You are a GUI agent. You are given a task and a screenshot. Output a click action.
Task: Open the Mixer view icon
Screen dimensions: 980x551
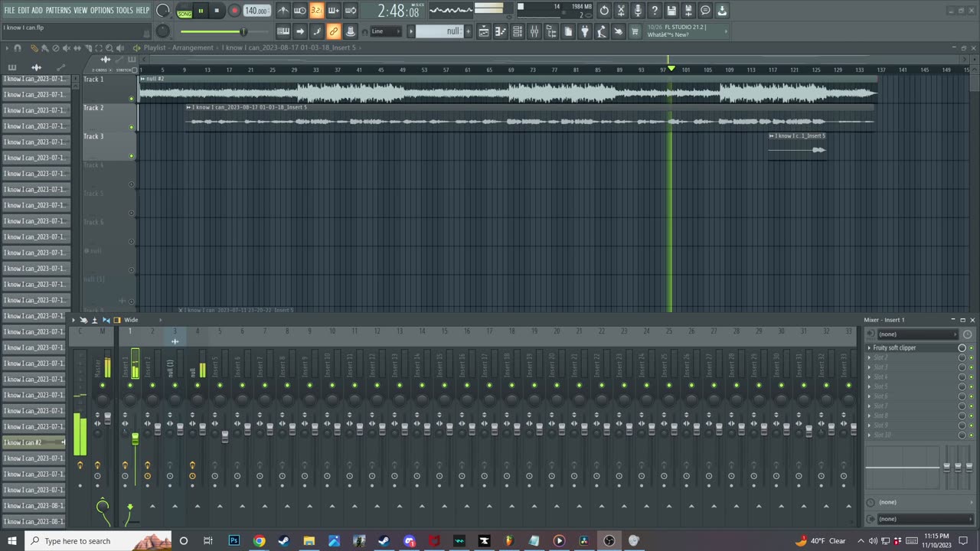point(534,31)
